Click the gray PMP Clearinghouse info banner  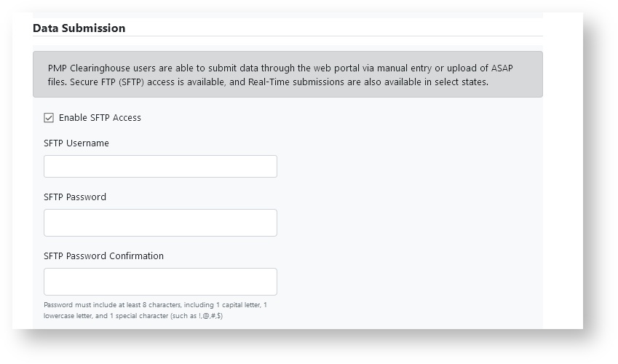288,74
